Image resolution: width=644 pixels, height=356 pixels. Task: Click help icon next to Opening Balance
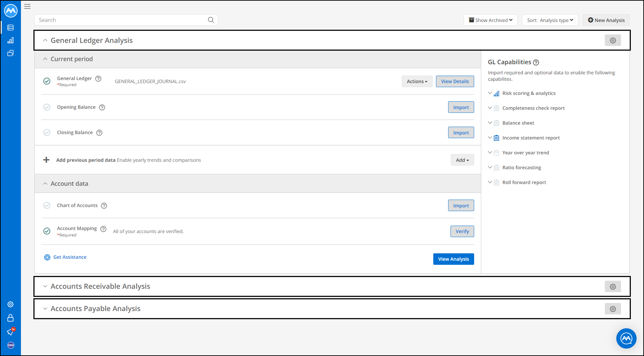pos(102,107)
